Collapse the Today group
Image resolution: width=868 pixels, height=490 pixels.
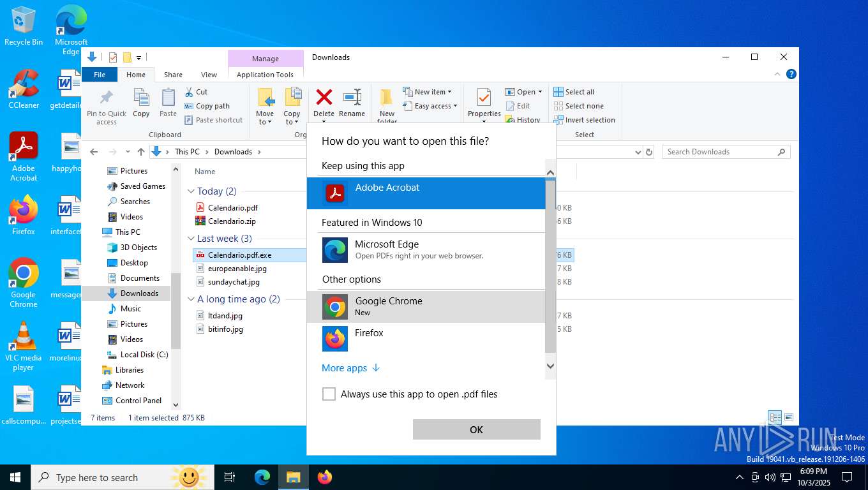click(191, 191)
